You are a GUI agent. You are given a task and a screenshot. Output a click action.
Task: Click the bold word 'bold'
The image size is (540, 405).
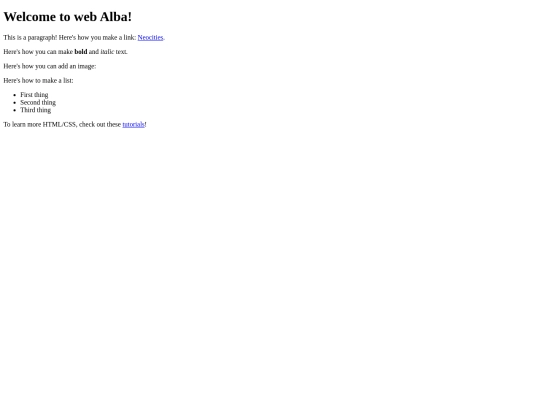coord(81,52)
